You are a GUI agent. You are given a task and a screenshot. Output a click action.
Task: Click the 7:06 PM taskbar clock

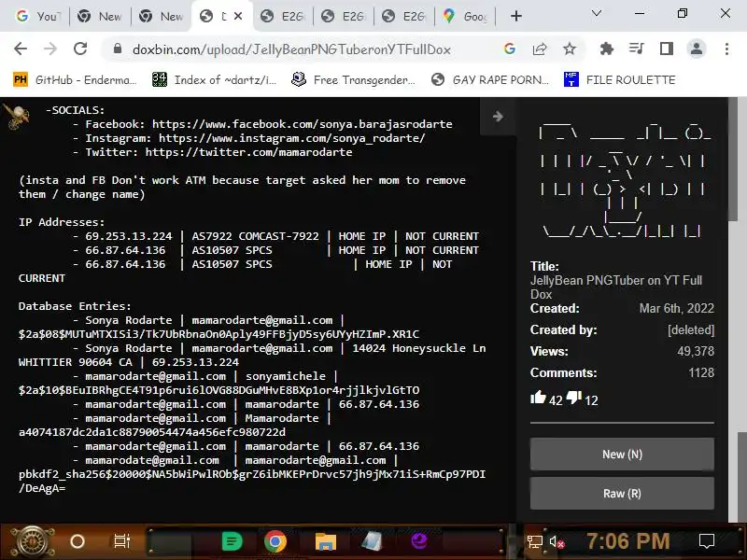[627, 541]
